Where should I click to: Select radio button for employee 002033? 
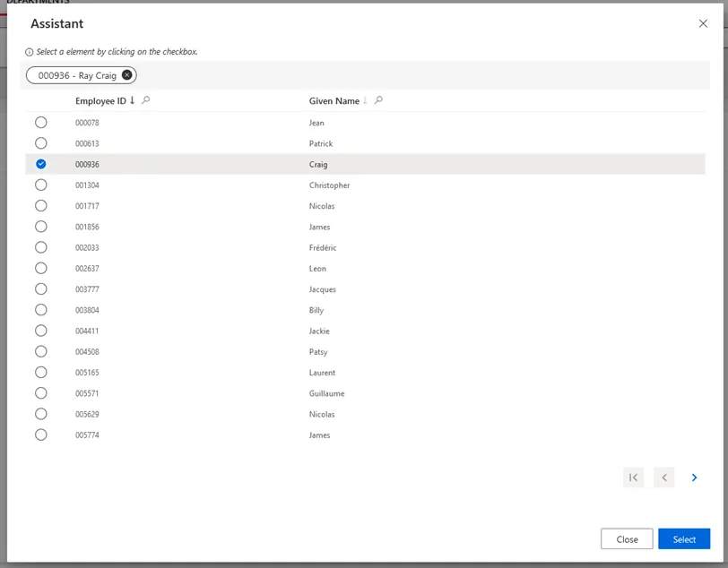[41, 247]
